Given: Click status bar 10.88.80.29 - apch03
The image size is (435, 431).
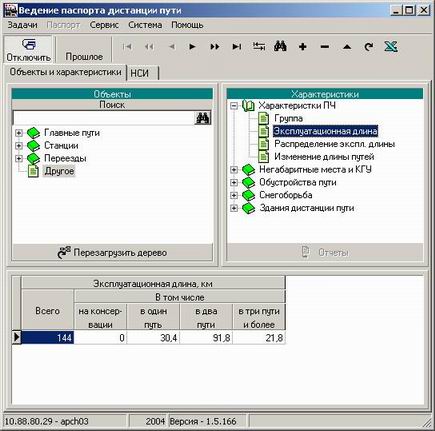Looking at the screenshot, I should coord(46,421).
